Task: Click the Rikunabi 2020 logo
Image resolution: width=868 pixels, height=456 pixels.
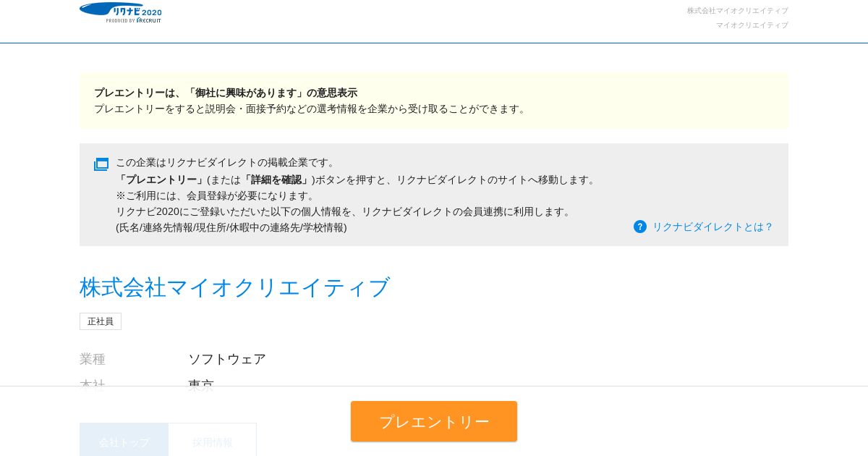Action: point(121,12)
